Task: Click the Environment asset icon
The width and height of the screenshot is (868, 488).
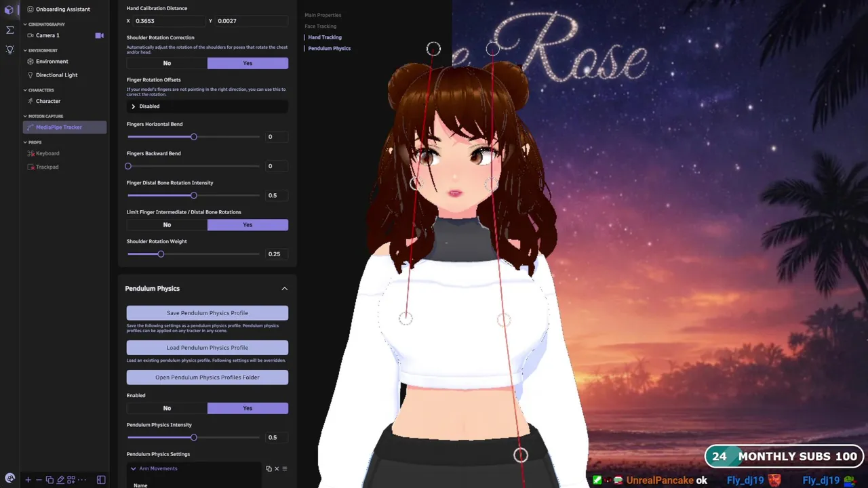Action: click(31, 62)
